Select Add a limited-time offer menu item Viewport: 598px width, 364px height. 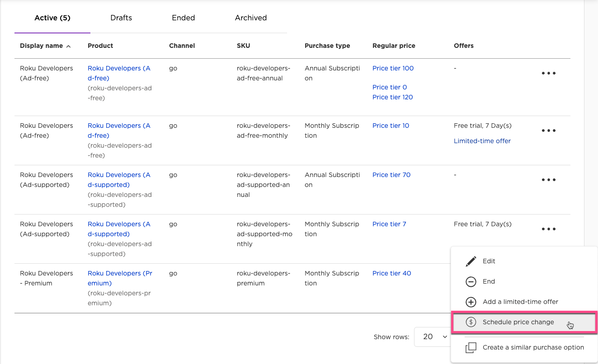520,302
